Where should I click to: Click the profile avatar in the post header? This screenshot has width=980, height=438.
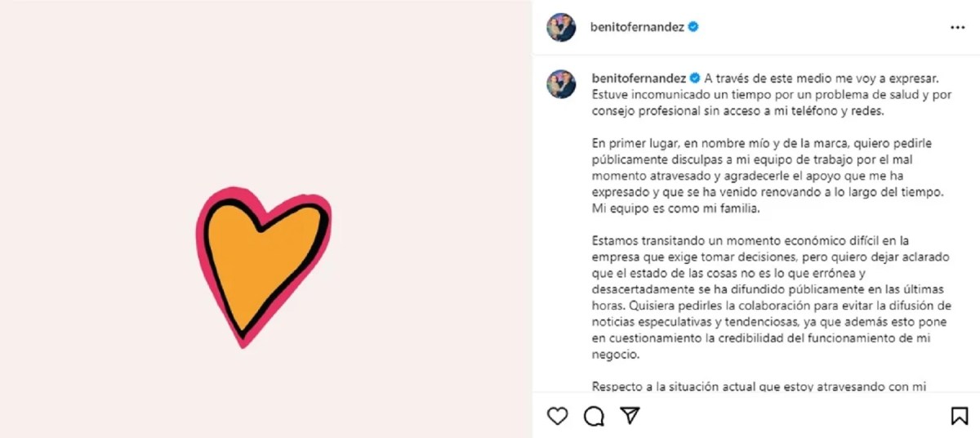561,27
